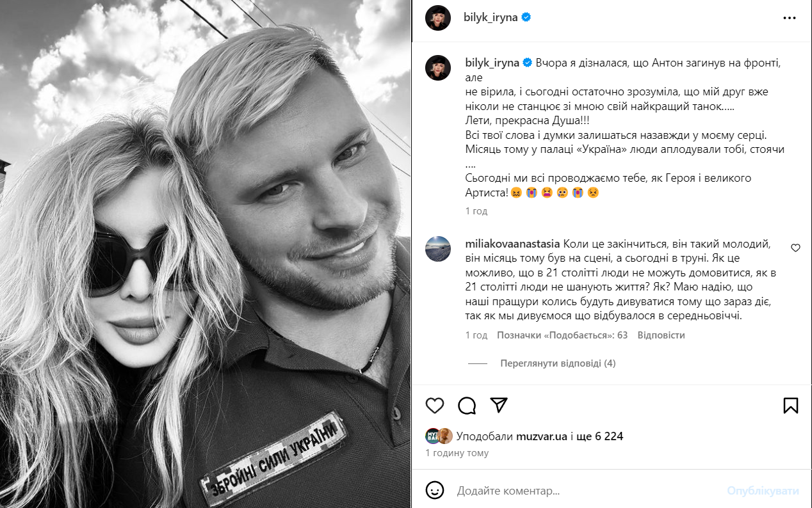Screen dimensions: 812x508
Task: Click the black-and-white selfie photo
Action: (x=205, y=254)
